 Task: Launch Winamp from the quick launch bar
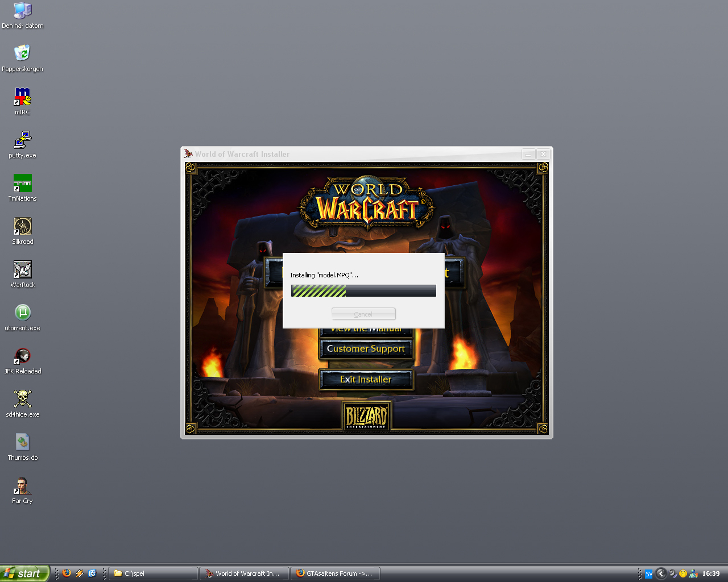[x=80, y=573]
